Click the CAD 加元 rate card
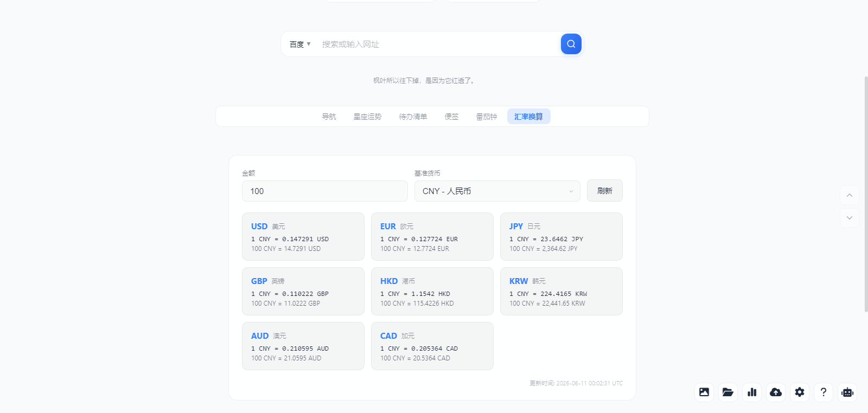 [432, 346]
